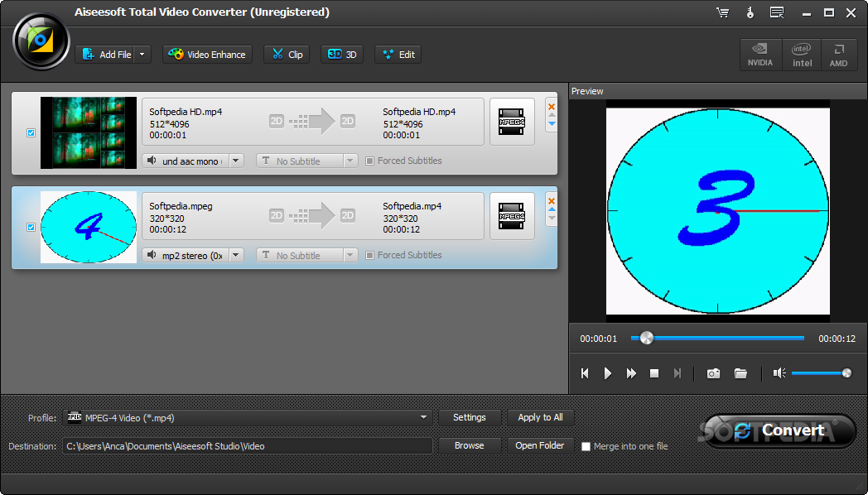The width and height of the screenshot is (868, 495).
Task: Mute the preview with the speaker icon
Action: pyautogui.click(x=779, y=373)
